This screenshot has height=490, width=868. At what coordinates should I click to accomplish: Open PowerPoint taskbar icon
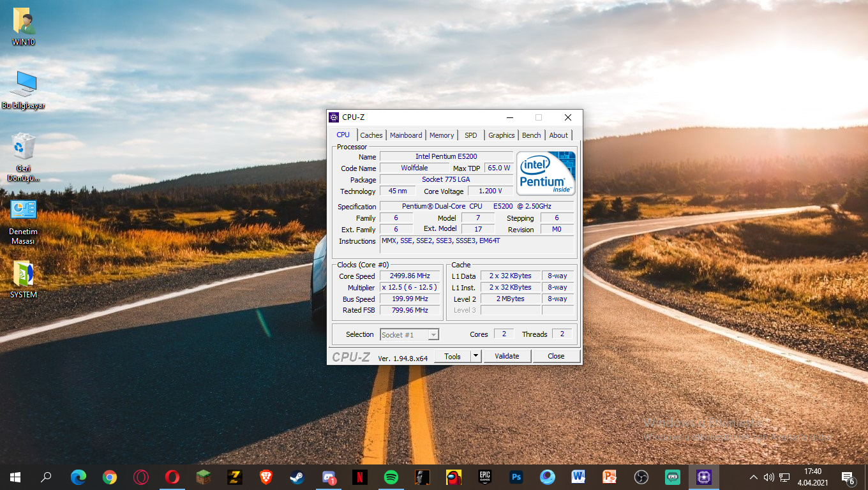coord(610,477)
